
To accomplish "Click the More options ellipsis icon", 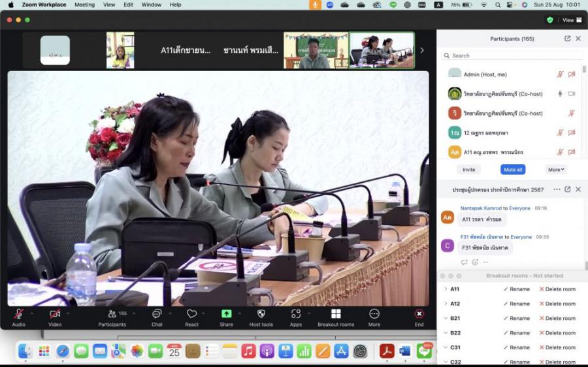I will (x=374, y=314).
